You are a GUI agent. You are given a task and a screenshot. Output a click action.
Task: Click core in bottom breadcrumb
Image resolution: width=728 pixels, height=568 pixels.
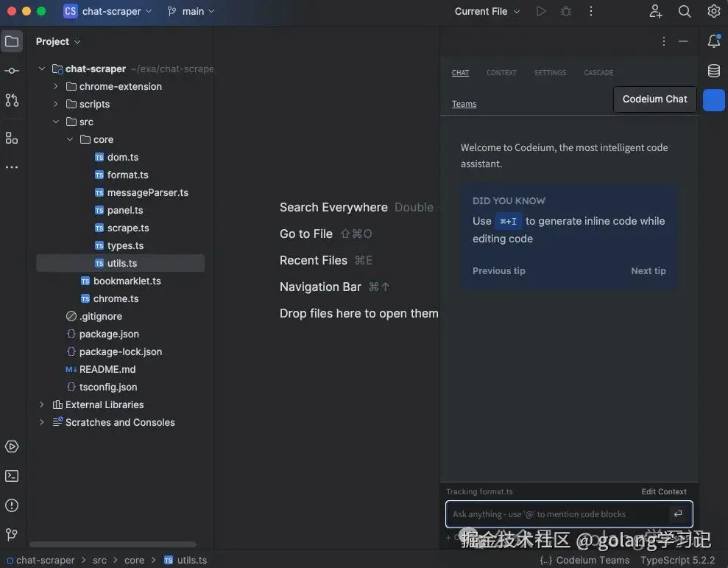134,560
